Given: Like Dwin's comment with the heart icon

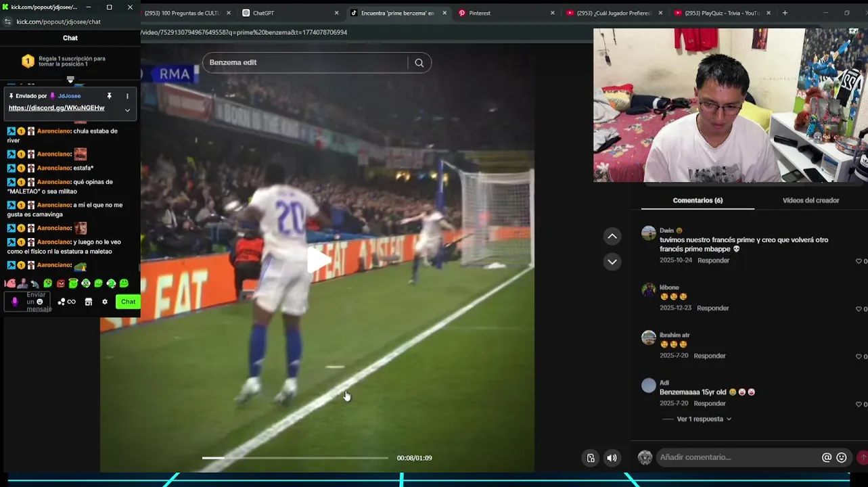Looking at the screenshot, I should pos(859,261).
